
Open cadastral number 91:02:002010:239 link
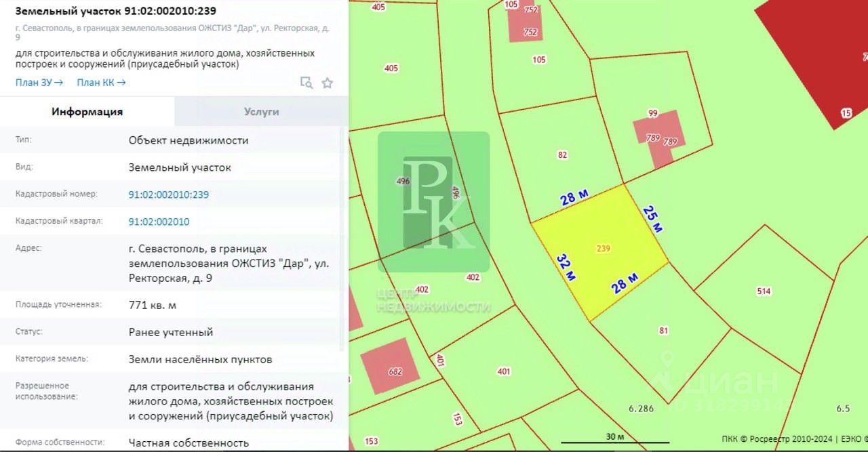169,194
